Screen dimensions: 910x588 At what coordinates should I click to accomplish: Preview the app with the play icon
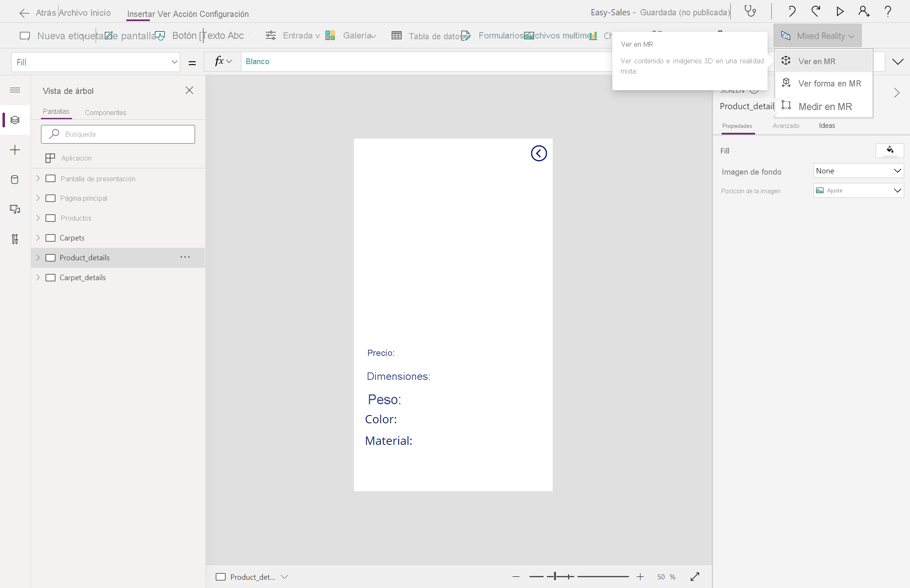pos(840,11)
